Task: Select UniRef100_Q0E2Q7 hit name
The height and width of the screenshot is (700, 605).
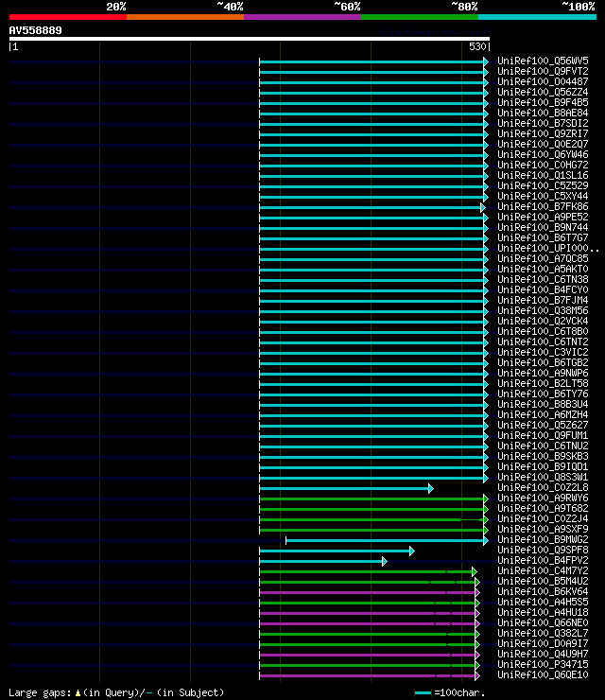Action: point(543,144)
